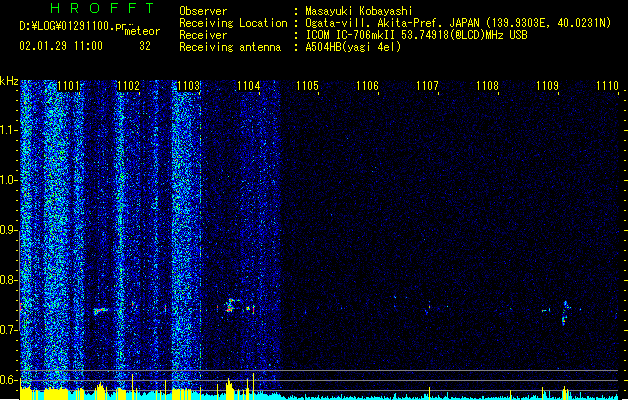Click the 1.0 kHz axis tick label
This screenshot has height=400, width=629.
click(x=8, y=180)
